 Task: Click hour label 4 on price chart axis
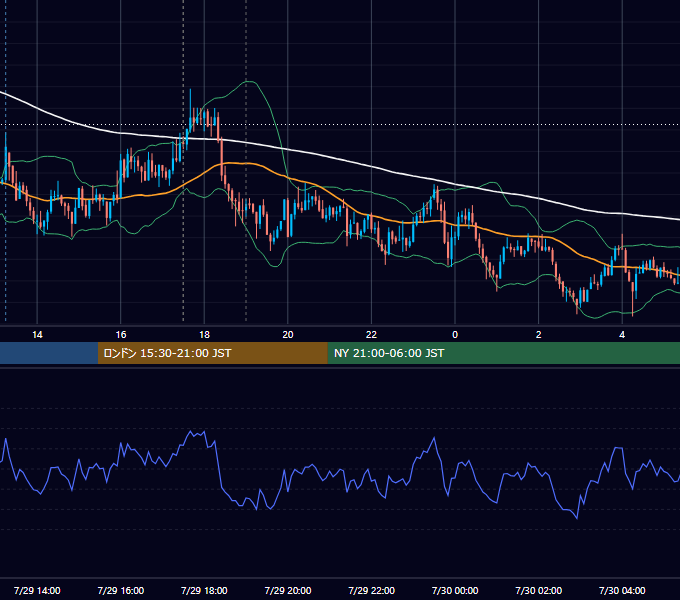coord(622,335)
